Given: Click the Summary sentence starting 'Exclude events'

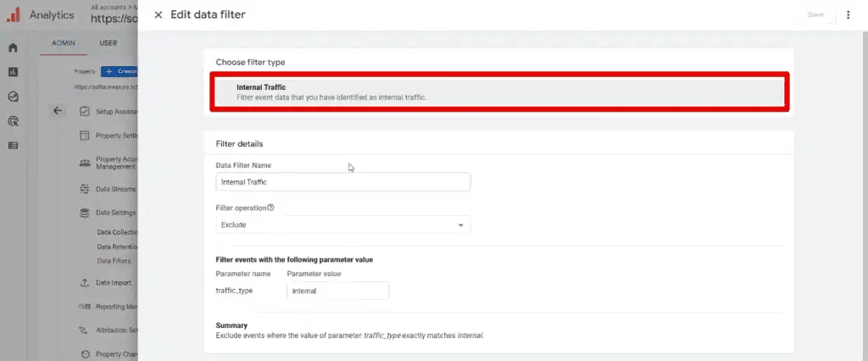Looking at the screenshot, I should pos(350,336).
